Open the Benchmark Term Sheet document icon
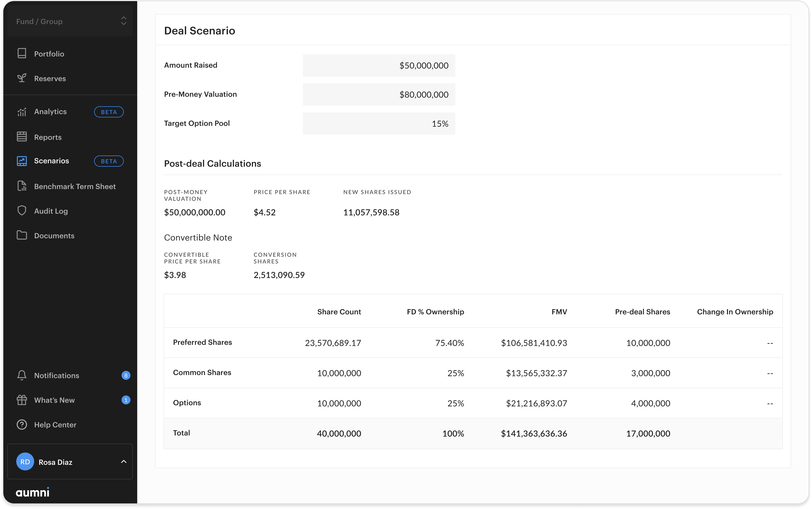812x509 pixels. pyautogui.click(x=22, y=186)
